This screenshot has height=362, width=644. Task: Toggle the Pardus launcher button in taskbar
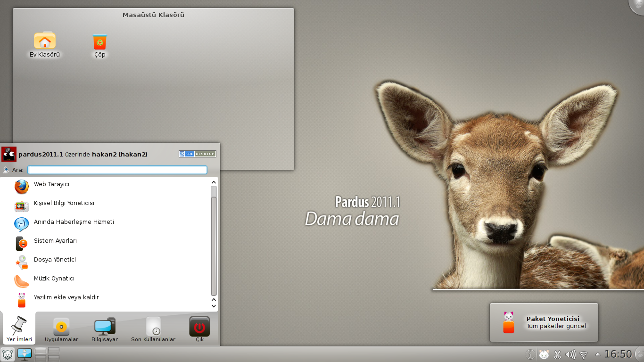pyautogui.click(x=8, y=354)
